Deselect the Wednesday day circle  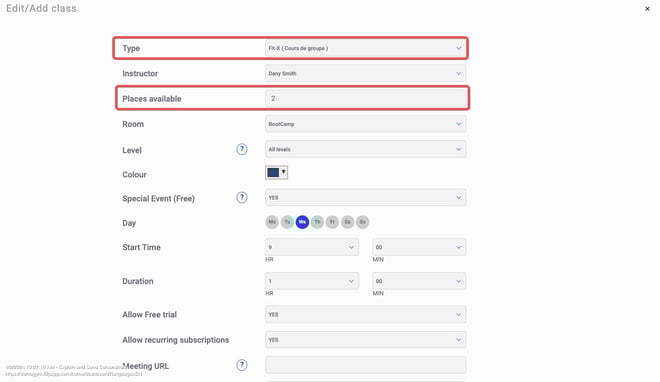pos(302,222)
